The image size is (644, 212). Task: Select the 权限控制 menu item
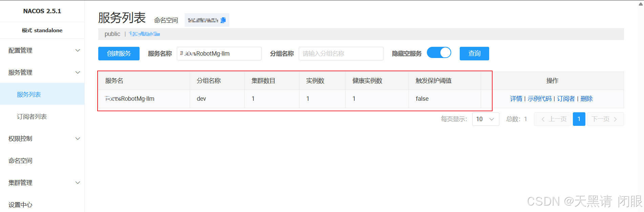[x=42, y=138]
